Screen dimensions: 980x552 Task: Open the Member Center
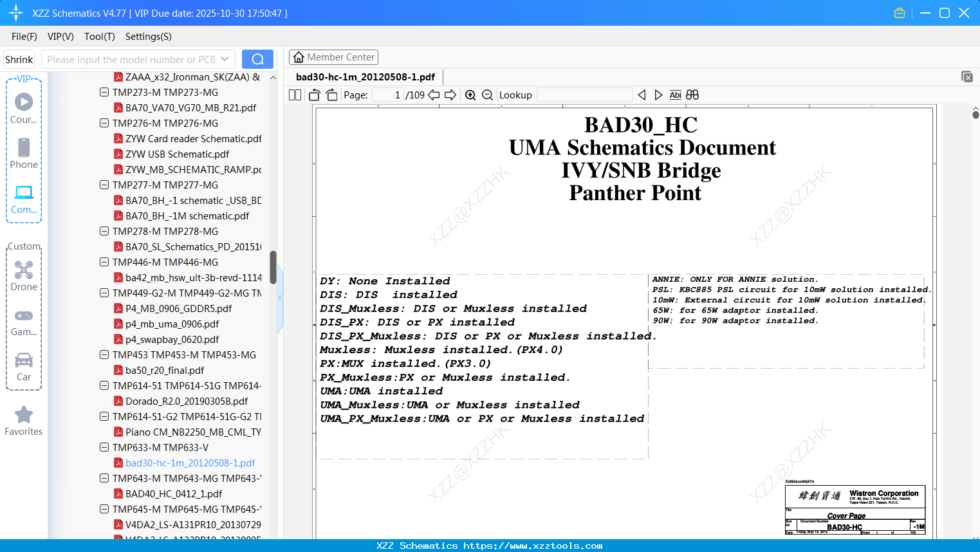click(x=333, y=57)
